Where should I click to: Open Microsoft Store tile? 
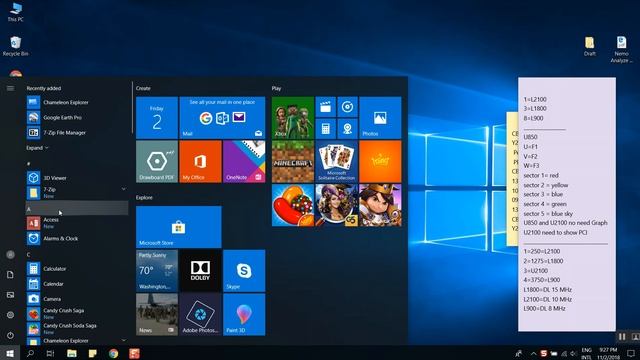(x=179, y=227)
